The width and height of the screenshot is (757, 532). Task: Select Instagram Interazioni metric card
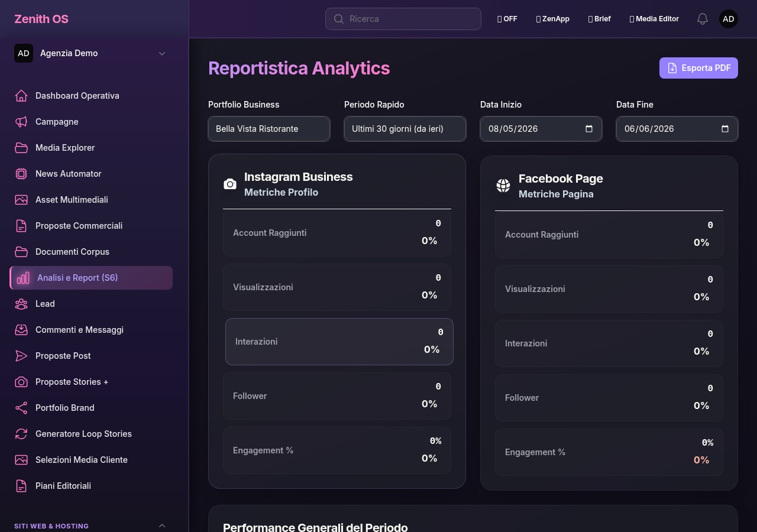(x=339, y=342)
